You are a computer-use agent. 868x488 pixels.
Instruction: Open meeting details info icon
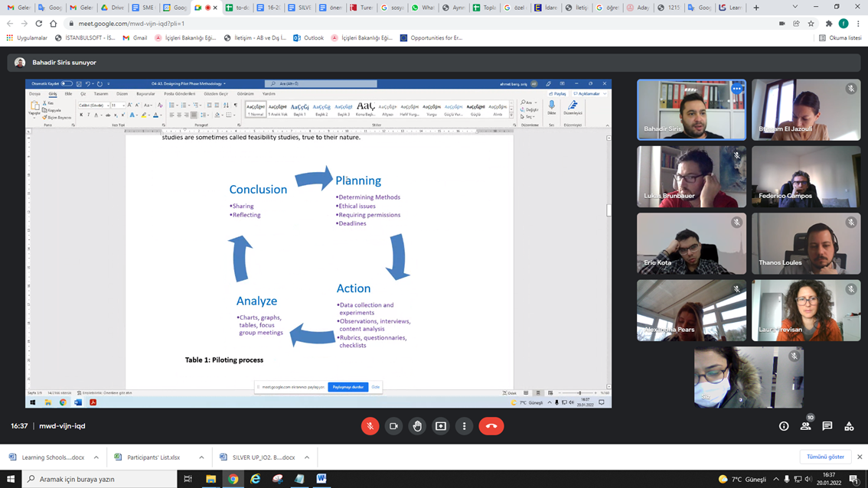pyautogui.click(x=784, y=426)
